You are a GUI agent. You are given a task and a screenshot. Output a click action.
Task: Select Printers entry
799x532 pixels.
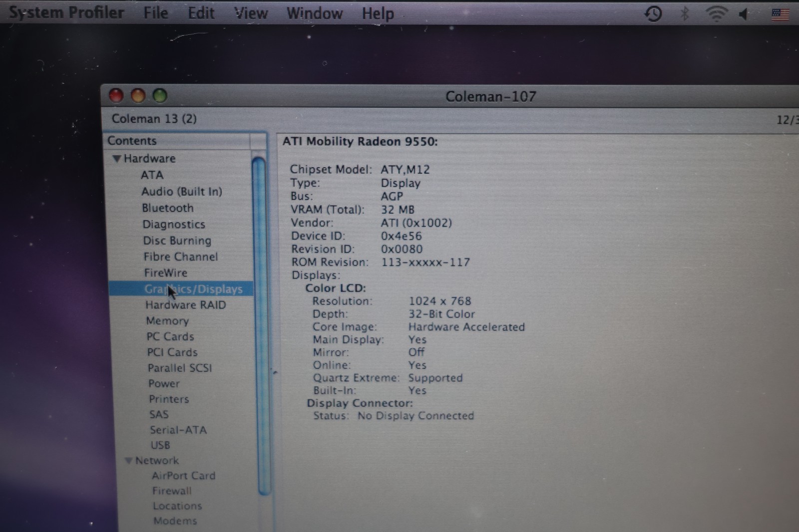point(169,399)
